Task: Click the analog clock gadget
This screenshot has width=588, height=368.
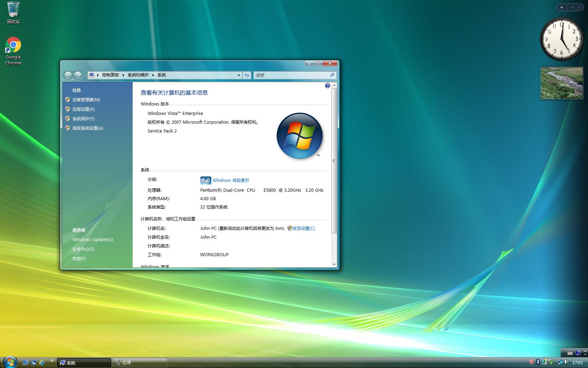Action: pyautogui.click(x=561, y=39)
